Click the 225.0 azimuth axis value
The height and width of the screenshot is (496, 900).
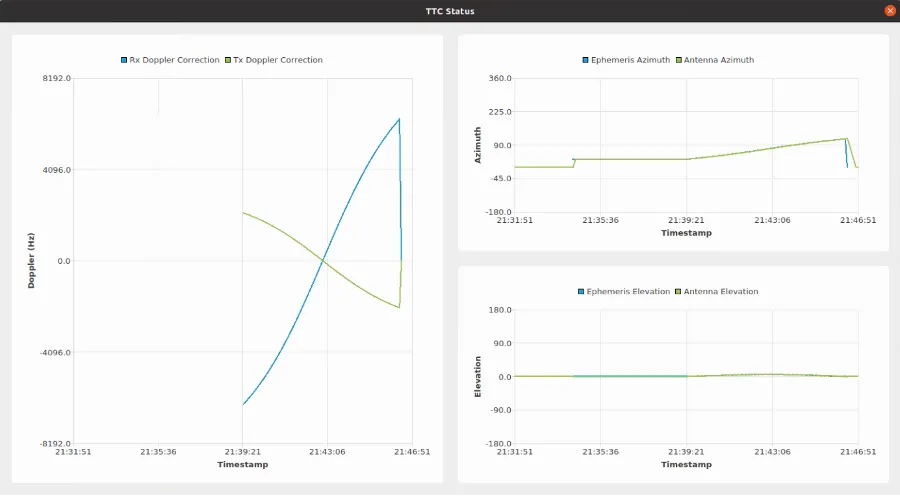point(500,111)
